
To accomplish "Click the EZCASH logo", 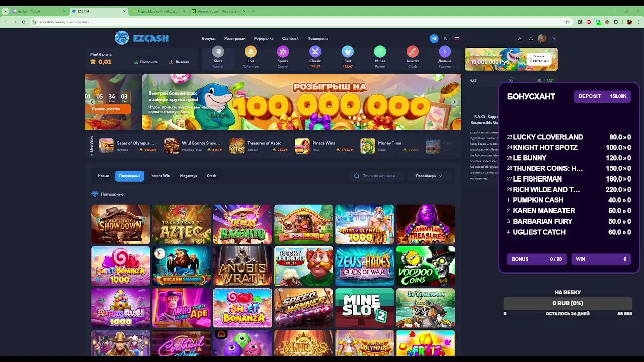I will pos(141,38).
